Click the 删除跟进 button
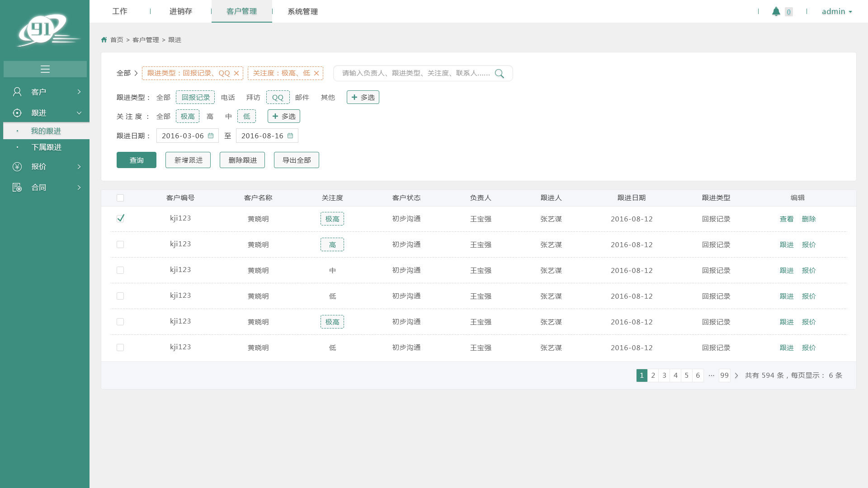The width and height of the screenshot is (868, 488). pos(242,160)
